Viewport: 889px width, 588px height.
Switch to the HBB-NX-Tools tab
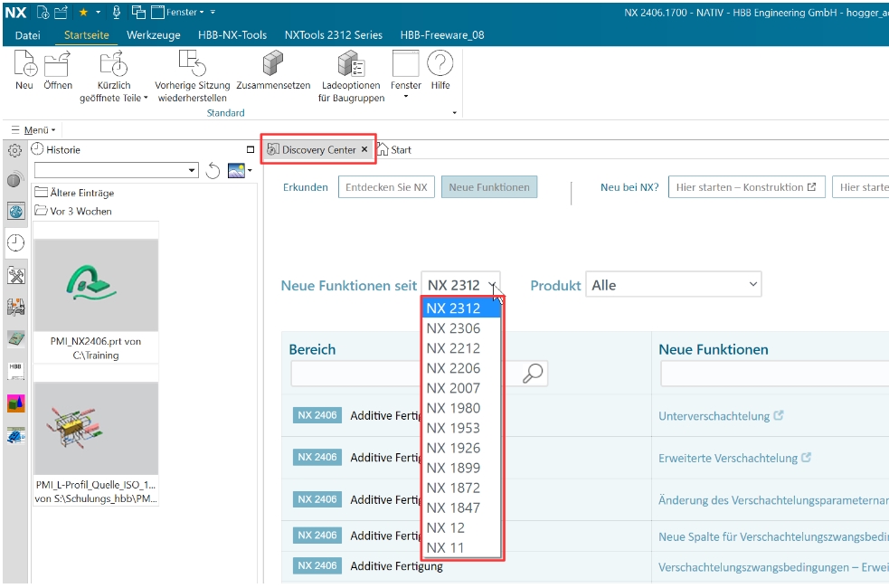(x=232, y=35)
